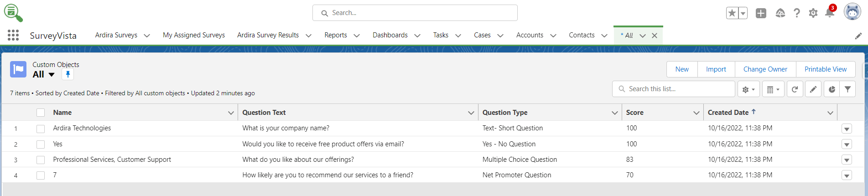This screenshot has width=868, height=196.
Task: Refresh the list view
Action: click(795, 89)
